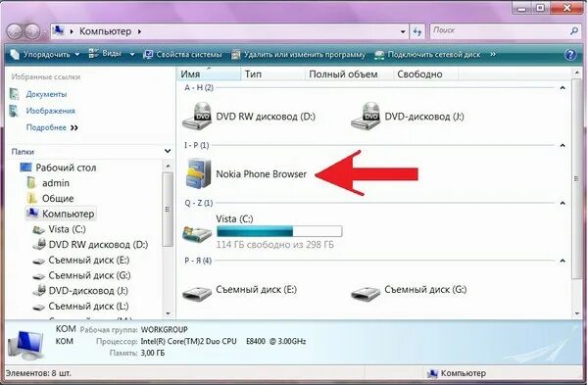Image resolution: width=588 pixels, height=385 pixels.
Task: Click the computer thumbnail in details pane
Action: 25,344
